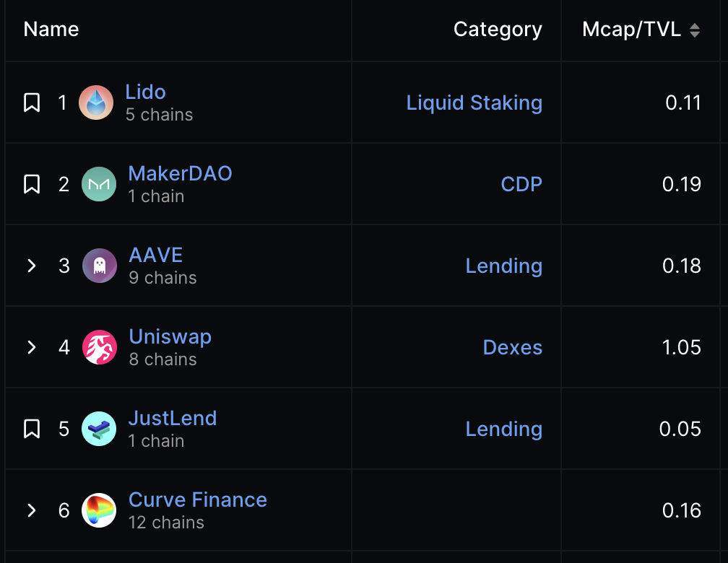The image size is (728, 563).
Task: Expand the AAVE row chevron
Action: coord(32,266)
